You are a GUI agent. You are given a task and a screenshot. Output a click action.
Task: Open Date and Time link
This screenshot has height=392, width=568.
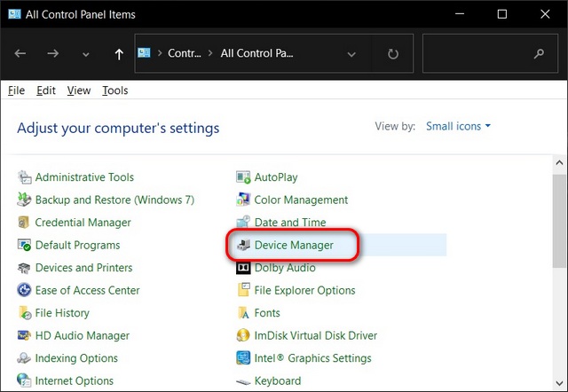(x=290, y=223)
